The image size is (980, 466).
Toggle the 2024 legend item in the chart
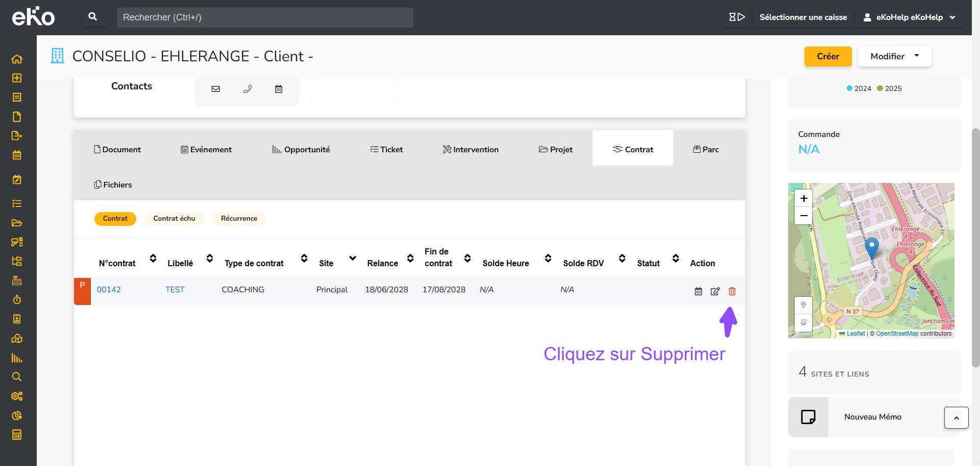click(859, 88)
